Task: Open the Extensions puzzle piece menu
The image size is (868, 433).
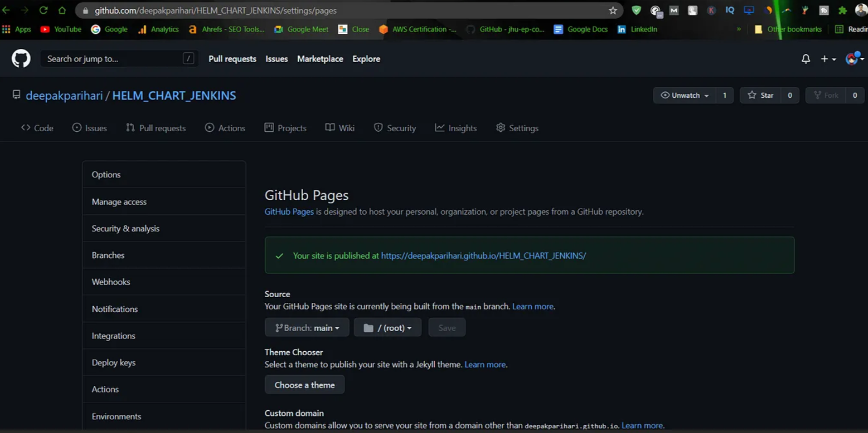Action: [x=842, y=10]
